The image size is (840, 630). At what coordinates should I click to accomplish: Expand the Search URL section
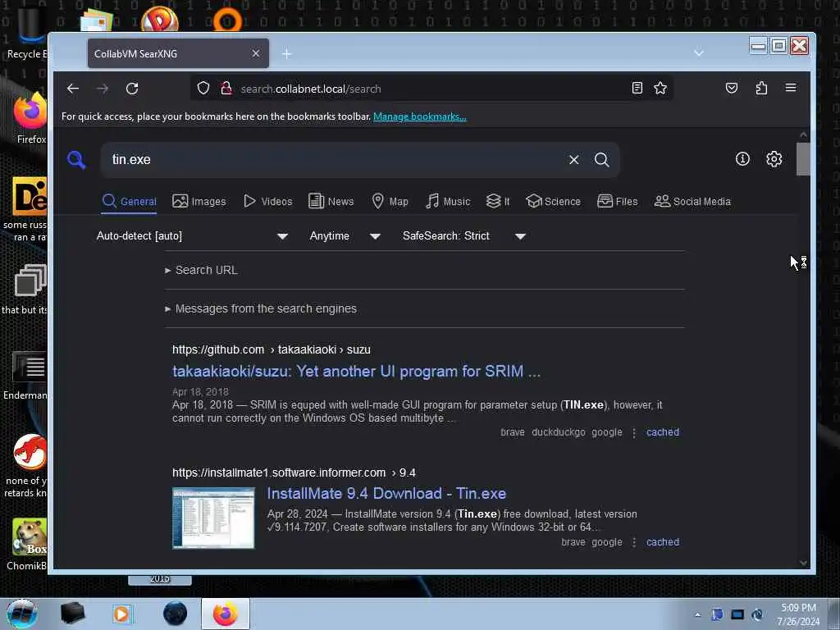[x=202, y=270]
